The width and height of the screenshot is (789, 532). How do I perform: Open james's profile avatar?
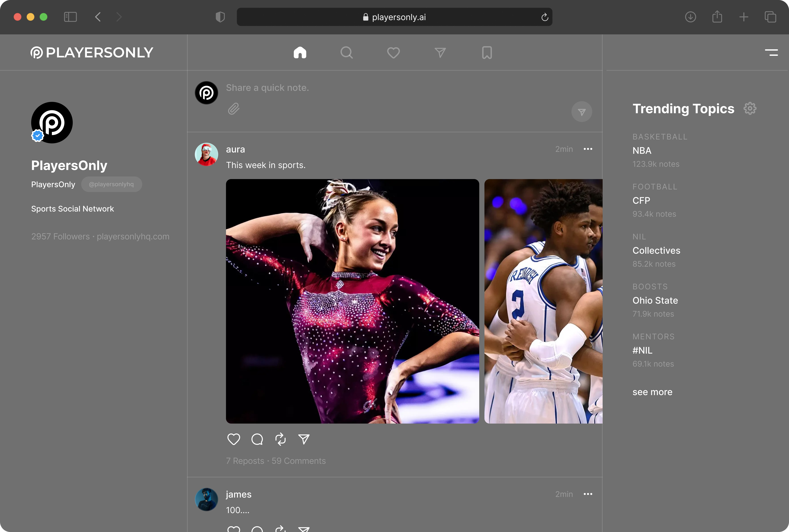pyautogui.click(x=206, y=499)
